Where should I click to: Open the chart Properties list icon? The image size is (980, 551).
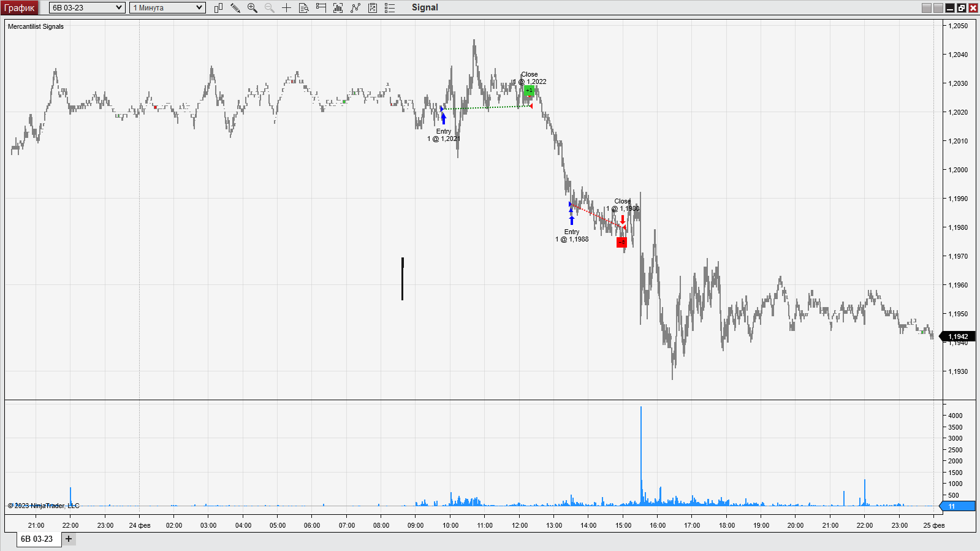click(390, 8)
